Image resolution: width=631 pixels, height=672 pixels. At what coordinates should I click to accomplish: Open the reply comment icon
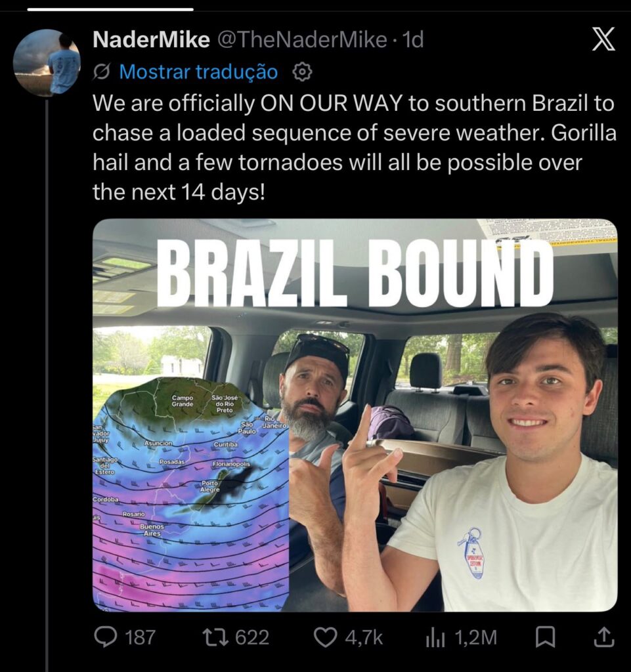pyautogui.click(x=106, y=637)
